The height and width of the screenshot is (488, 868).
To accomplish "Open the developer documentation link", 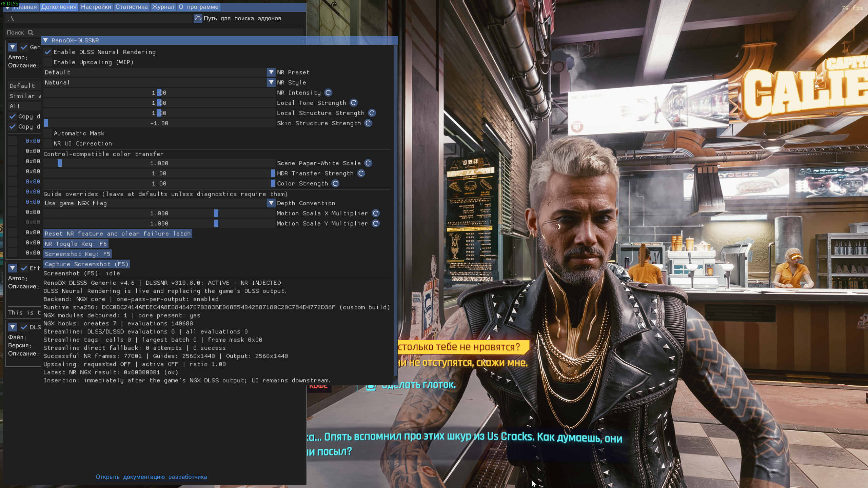I will (151, 477).
